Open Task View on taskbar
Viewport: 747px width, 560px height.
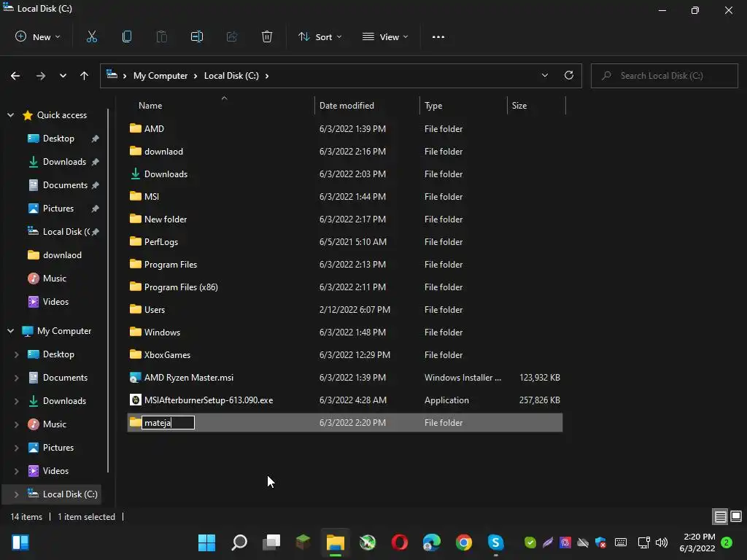coord(271,542)
